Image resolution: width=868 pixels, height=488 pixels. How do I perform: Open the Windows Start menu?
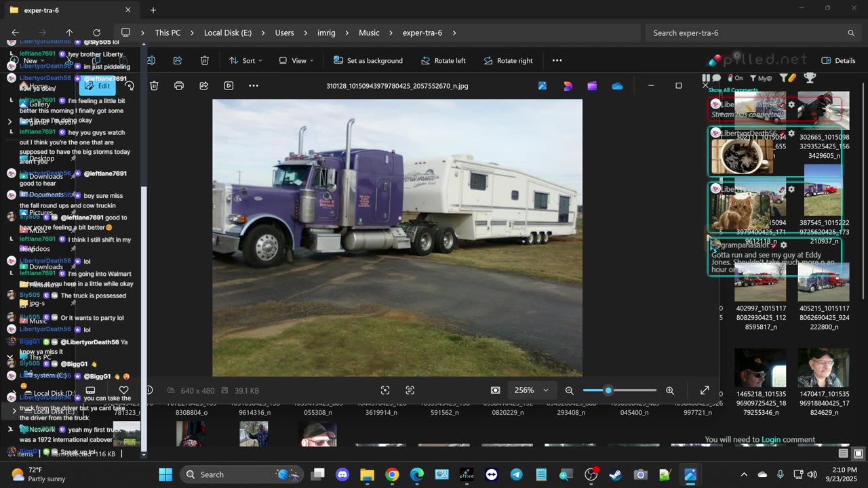tap(165, 474)
